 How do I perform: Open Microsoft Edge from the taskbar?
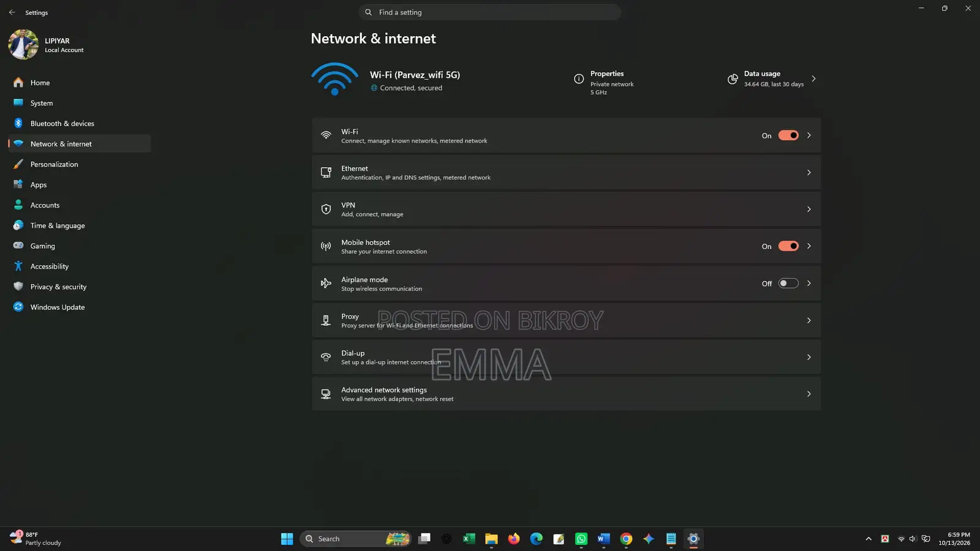click(x=537, y=539)
